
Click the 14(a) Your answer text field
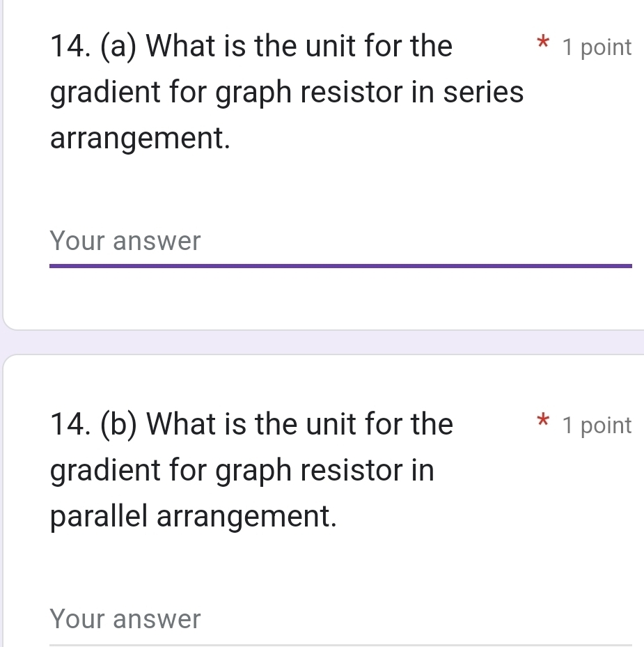(x=340, y=242)
